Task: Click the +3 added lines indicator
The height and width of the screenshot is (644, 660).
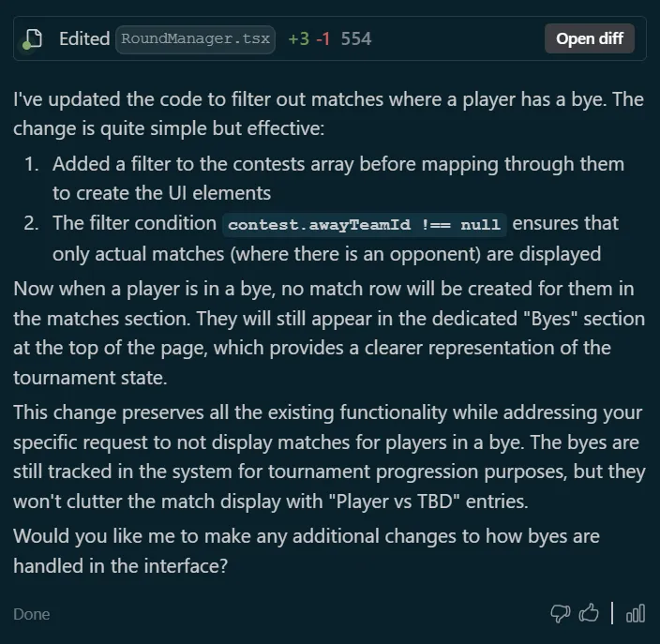Action: pos(298,39)
